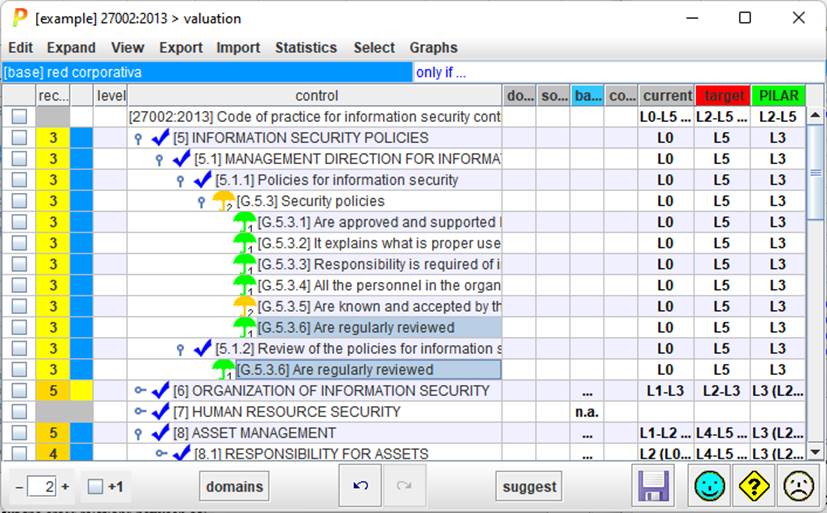Click the scrollbar down arrow of the table

[815, 452]
